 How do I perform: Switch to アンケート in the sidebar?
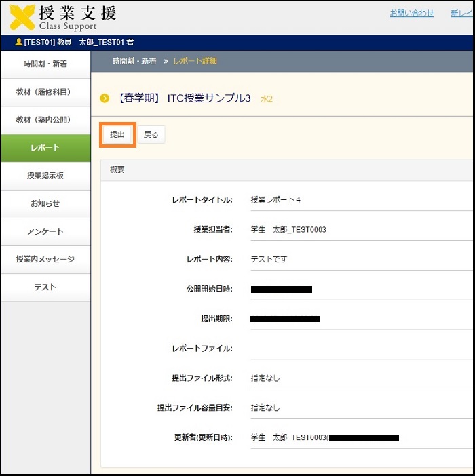pyautogui.click(x=45, y=231)
